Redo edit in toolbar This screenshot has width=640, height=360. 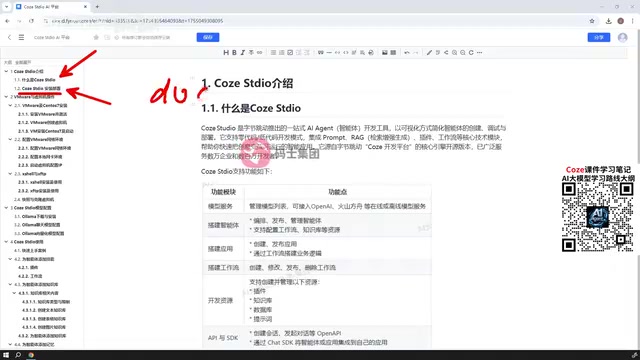(x=416, y=53)
